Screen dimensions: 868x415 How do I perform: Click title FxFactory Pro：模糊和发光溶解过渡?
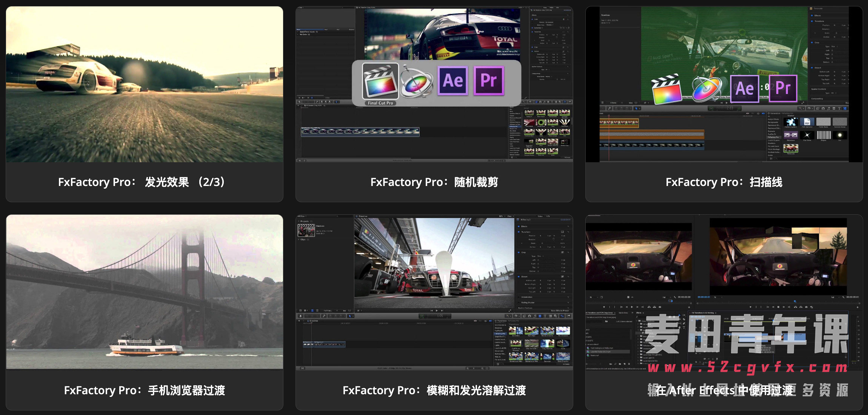(x=434, y=390)
